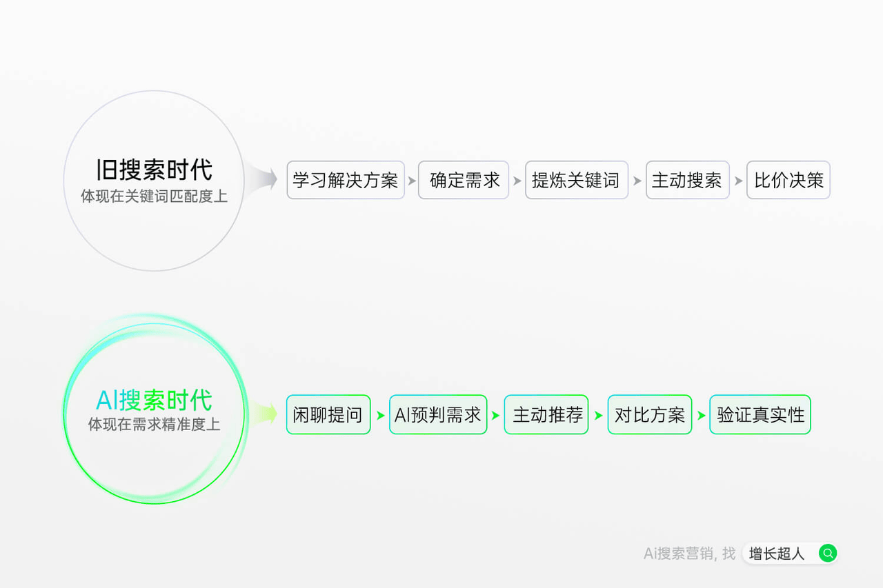Click gray arrow between 学习解决方案 and 确定需求
This screenshot has height=588, width=883.
click(x=412, y=181)
